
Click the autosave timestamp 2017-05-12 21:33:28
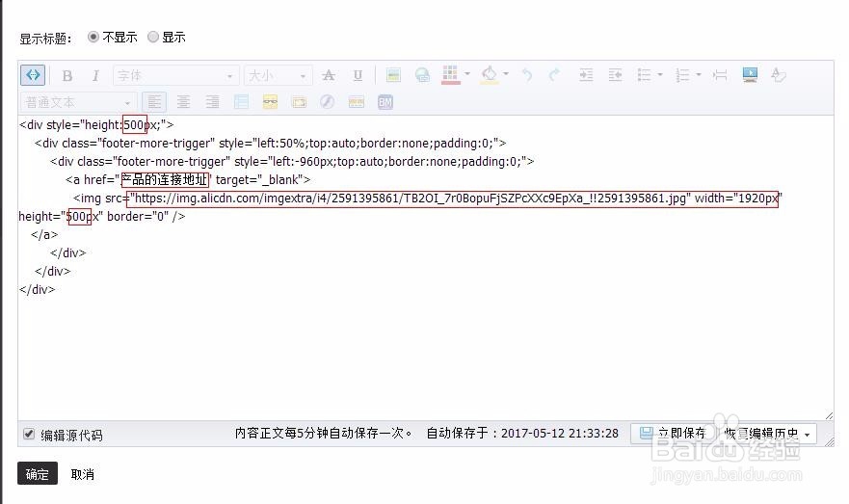[560, 433]
